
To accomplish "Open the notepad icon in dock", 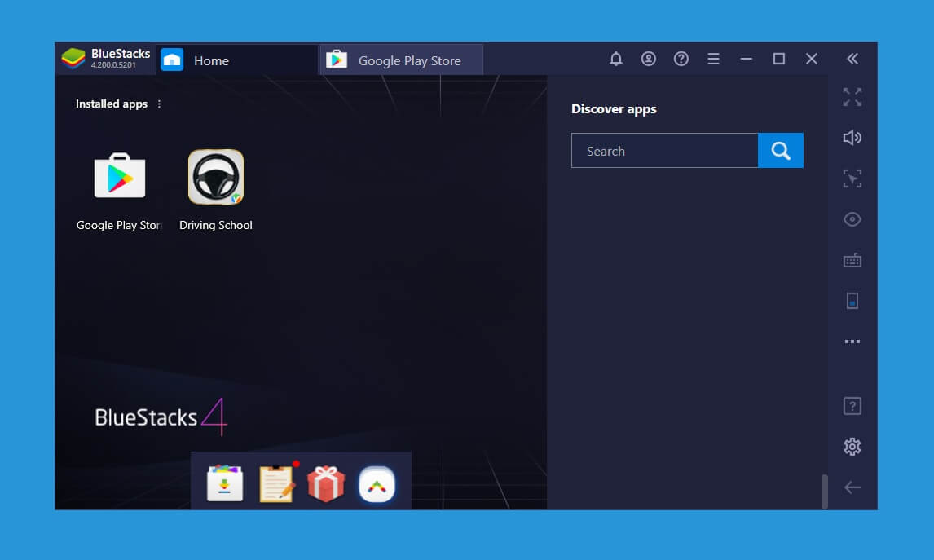I will click(x=276, y=483).
